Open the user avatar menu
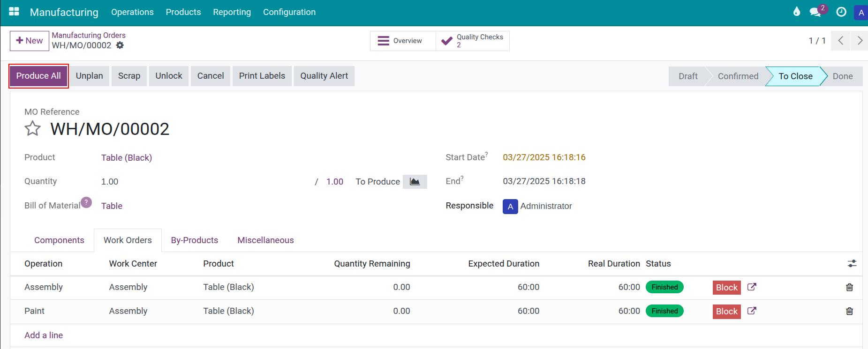This screenshot has width=868, height=349. click(x=861, y=13)
